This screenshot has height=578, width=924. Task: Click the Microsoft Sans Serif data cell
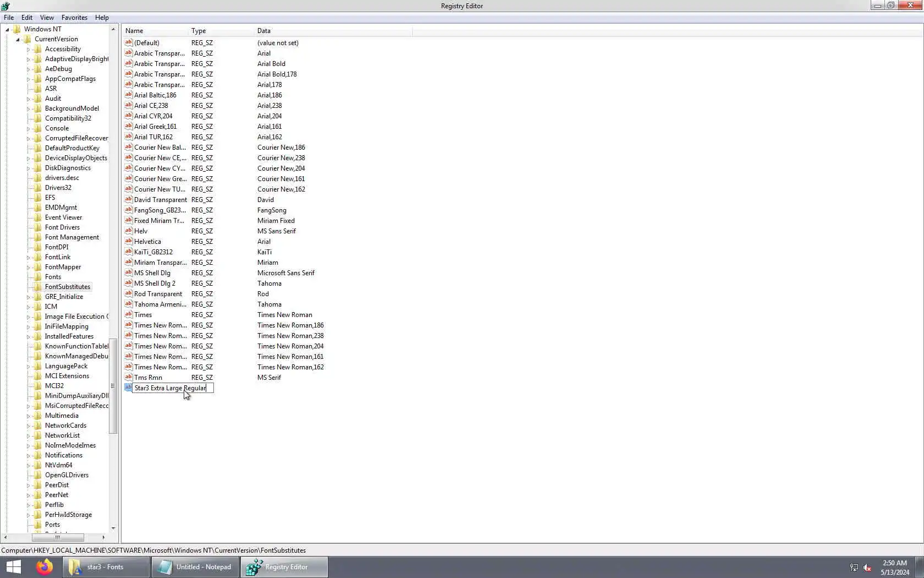286,273
